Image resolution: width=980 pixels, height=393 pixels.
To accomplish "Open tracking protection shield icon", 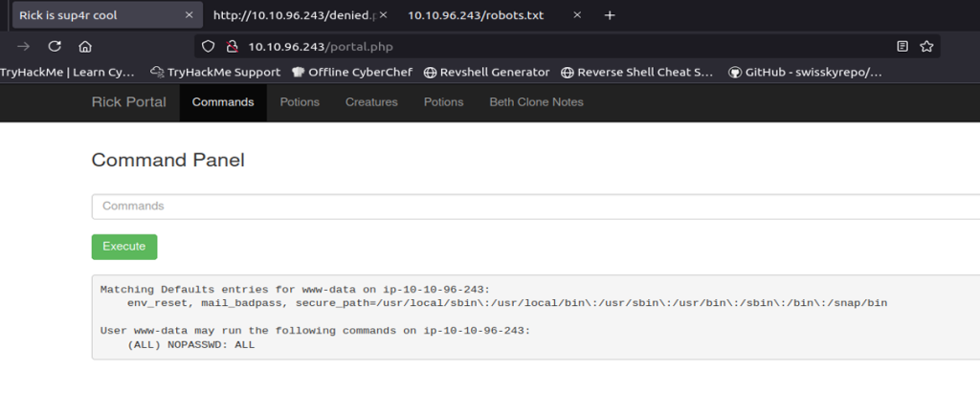I will (x=210, y=46).
